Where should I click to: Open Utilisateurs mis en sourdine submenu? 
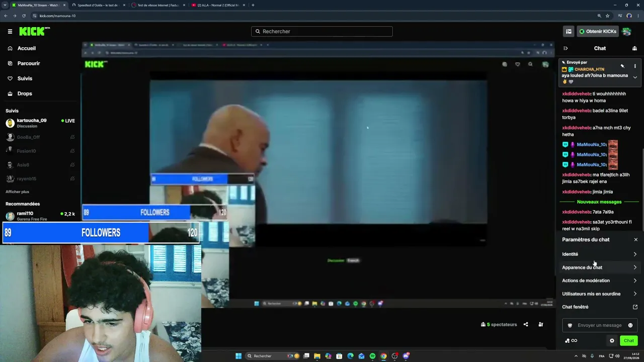coord(600,294)
